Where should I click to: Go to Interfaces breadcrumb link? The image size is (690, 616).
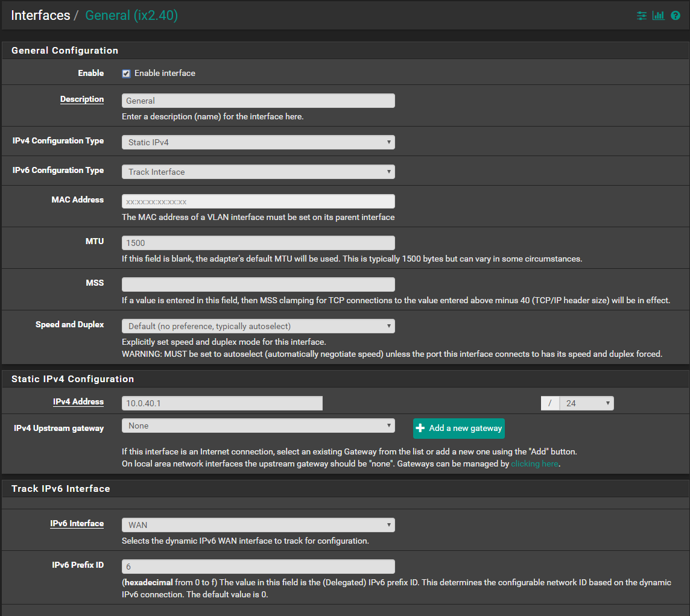point(40,16)
